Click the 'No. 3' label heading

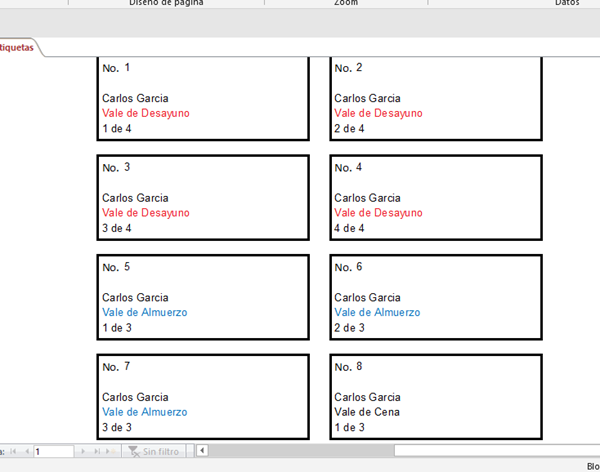pos(116,167)
